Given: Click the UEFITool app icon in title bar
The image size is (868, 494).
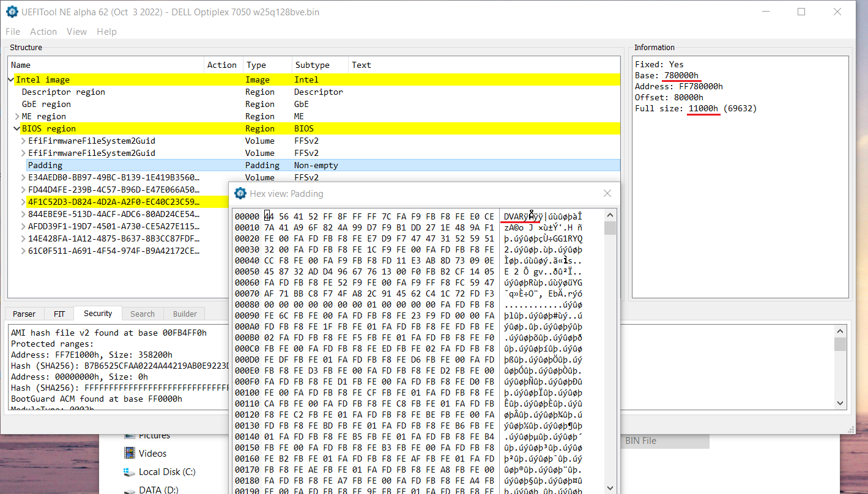Looking at the screenshot, I should 12,12.
